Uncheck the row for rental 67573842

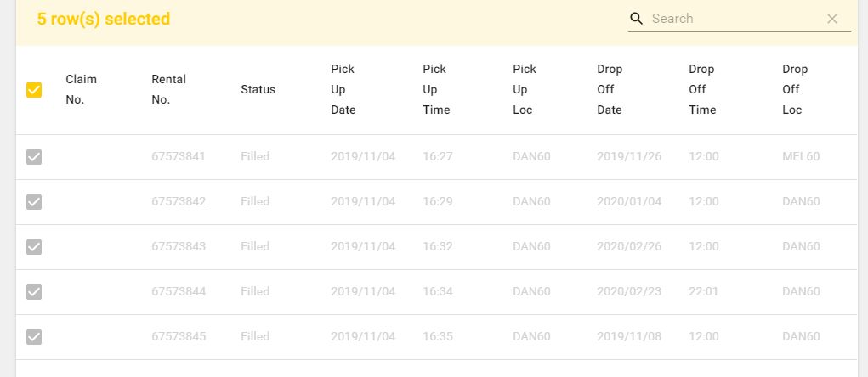pos(34,202)
